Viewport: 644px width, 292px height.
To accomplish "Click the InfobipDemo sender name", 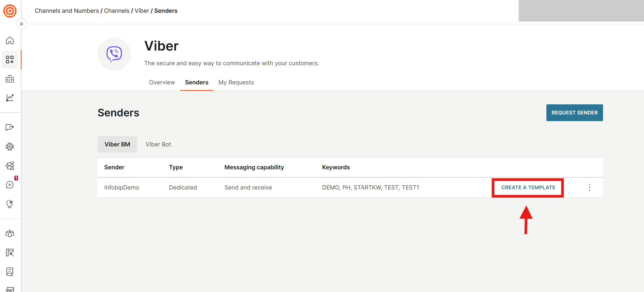I will click(x=122, y=187).
